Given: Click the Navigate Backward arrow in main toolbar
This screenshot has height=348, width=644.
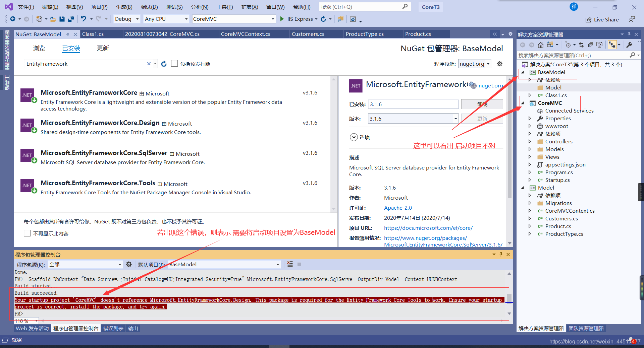Looking at the screenshot, I should 13,19.
